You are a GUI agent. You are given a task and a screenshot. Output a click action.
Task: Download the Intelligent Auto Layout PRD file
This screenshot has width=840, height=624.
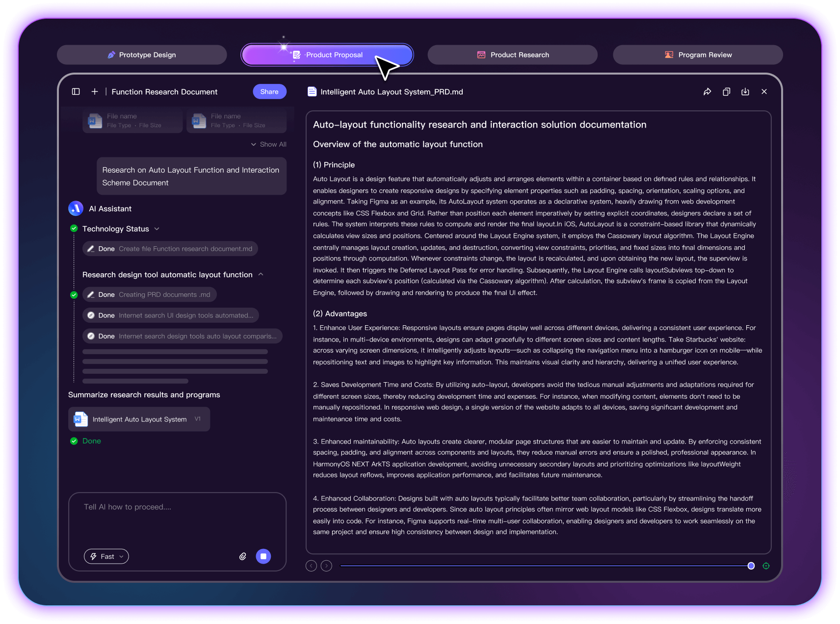pyautogui.click(x=745, y=92)
